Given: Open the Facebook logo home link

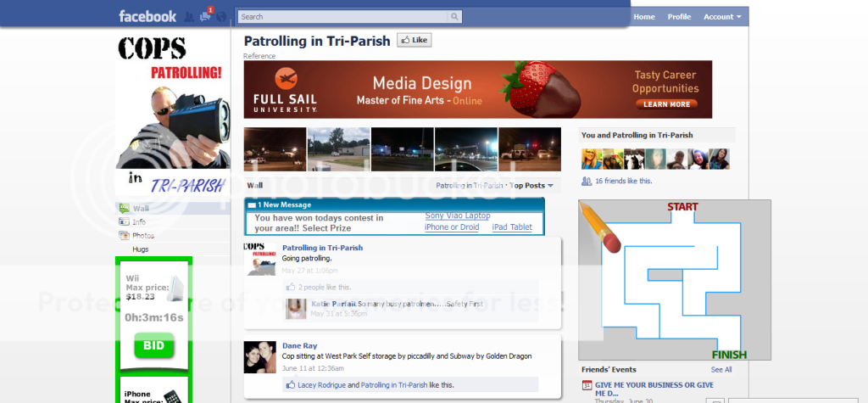Looking at the screenshot, I should 147,16.
